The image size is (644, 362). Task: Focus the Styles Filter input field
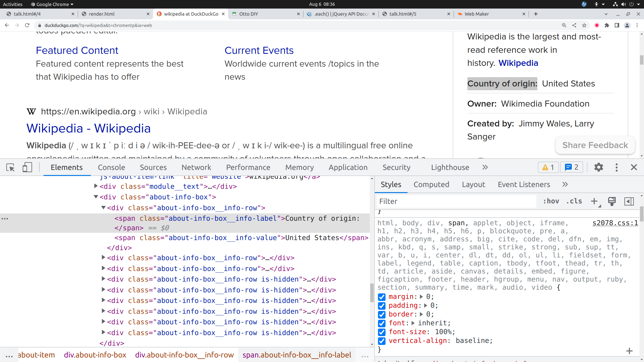click(x=455, y=201)
